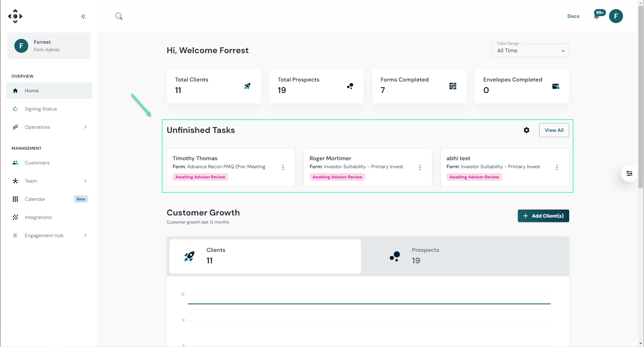Open the search magnifier icon
Screen dimensions: 644x347
(x=119, y=16)
